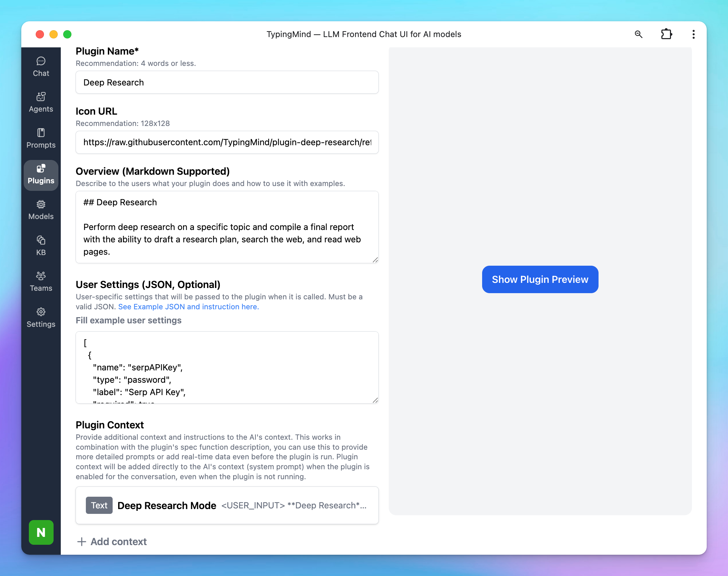Viewport: 728px width, 576px height.
Task: Click the magnifier search icon in title bar
Action: click(638, 34)
